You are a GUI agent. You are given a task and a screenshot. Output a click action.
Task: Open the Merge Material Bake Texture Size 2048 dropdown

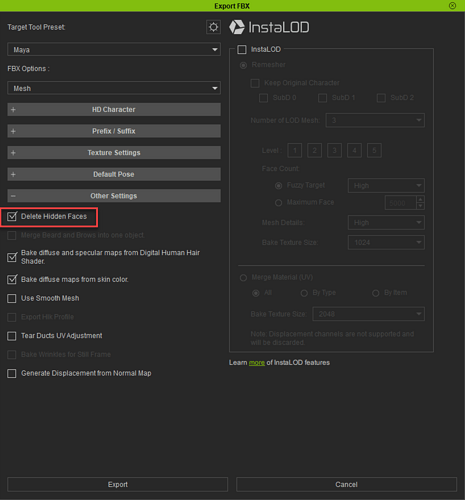point(369,314)
